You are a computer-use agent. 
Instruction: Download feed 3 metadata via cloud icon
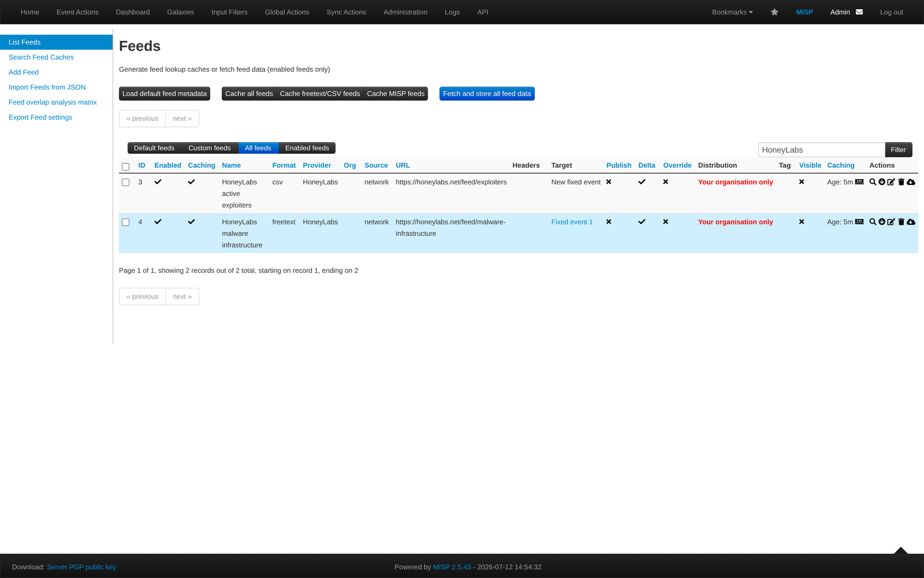911,182
